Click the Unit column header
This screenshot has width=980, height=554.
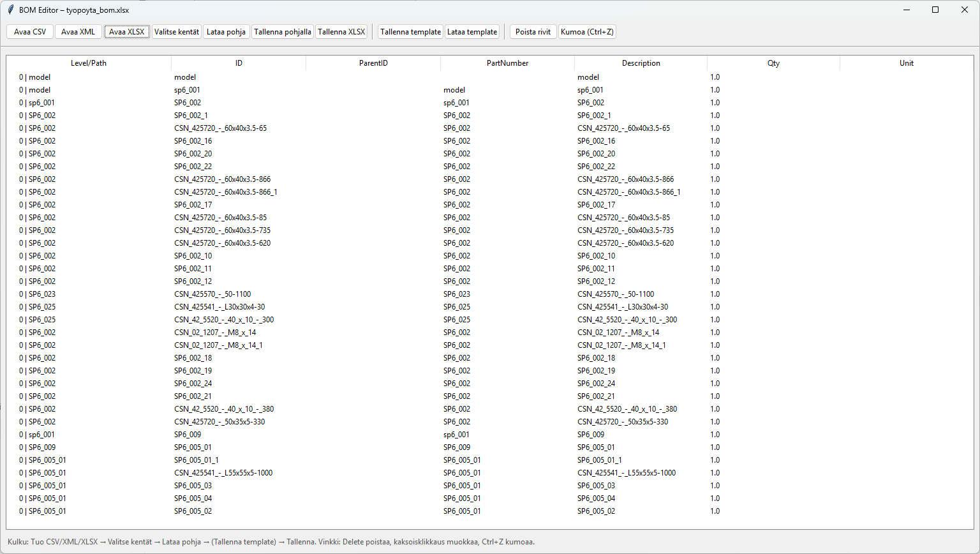tap(907, 63)
